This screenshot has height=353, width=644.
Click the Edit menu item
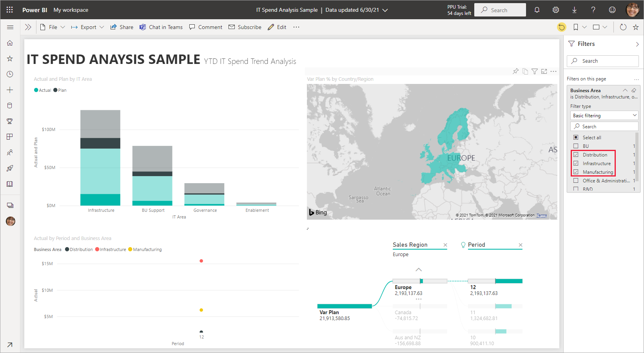pyautogui.click(x=277, y=27)
